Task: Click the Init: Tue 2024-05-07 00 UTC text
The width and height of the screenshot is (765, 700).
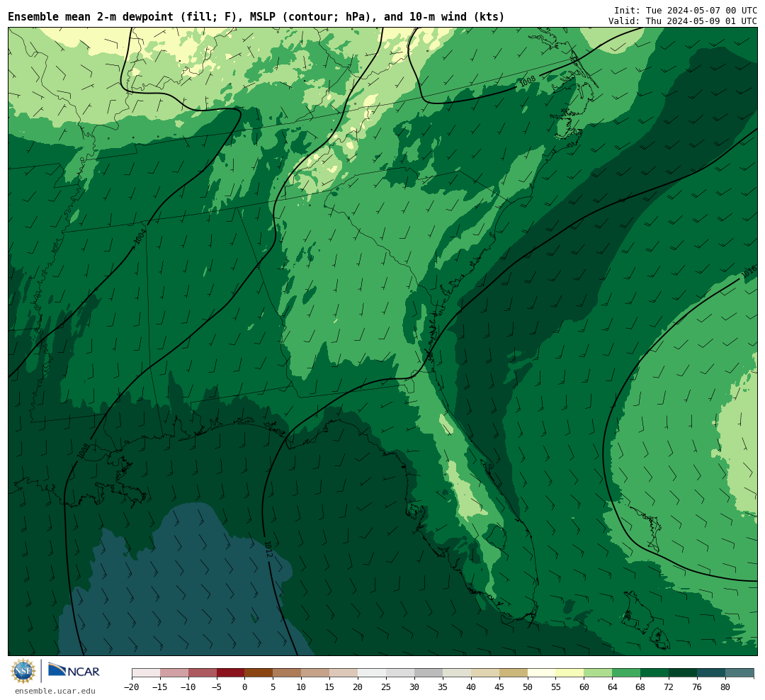Action: 686,10
